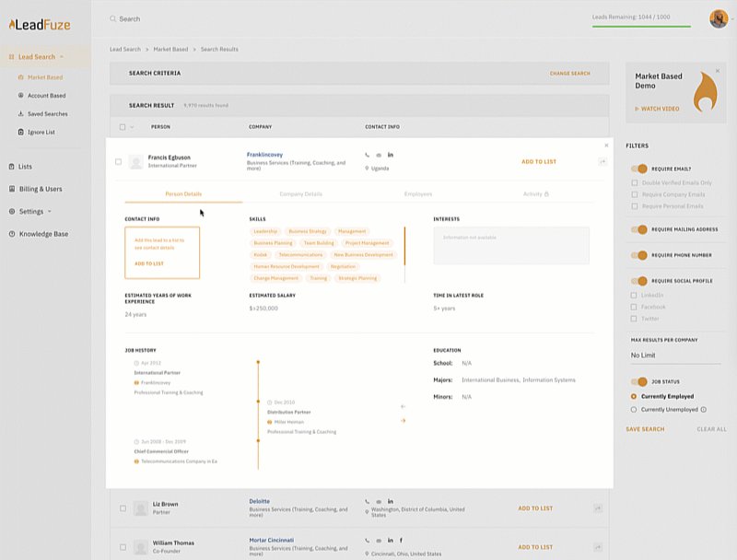Click William Thomas's LinkedIn icon
This screenshot has width=737, height=560.
(390, 541)
